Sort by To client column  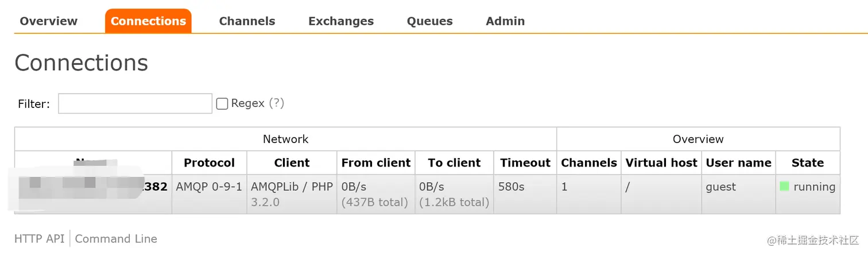point(454,163)
